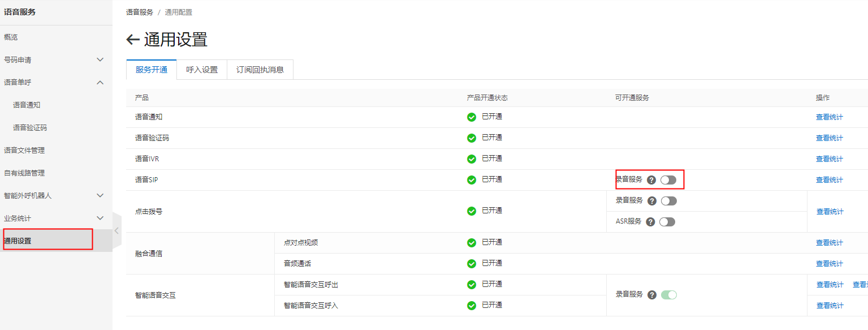868x330 pixels.
Task: Click the back arrow beside 通用设置 title
Action: click(x=133, y=40)
